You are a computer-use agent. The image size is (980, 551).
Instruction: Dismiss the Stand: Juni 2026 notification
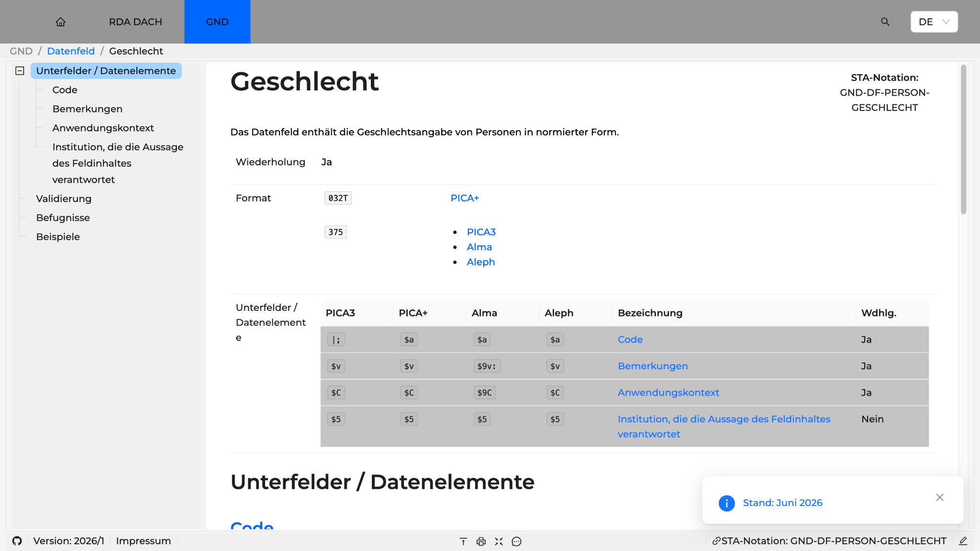(x=940, y=497)
